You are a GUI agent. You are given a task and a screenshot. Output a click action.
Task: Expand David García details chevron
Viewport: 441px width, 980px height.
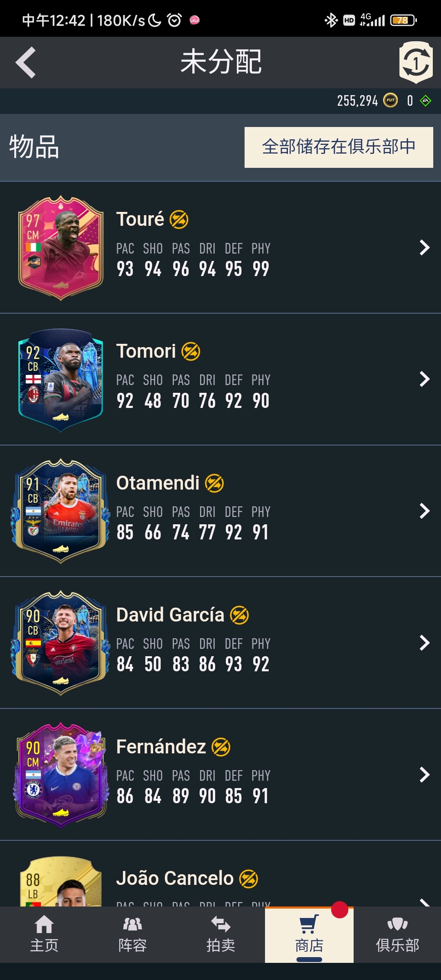pyautogui.click(x=425, y=643)
